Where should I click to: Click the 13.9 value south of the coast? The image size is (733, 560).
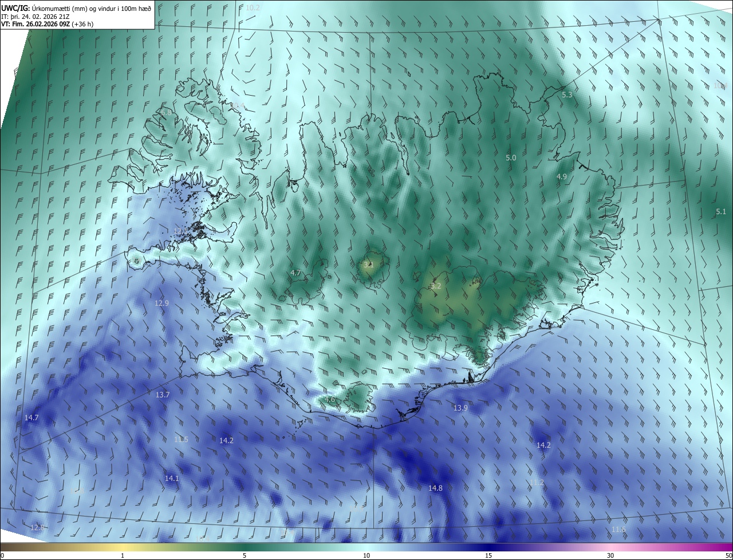pyautogui.click(x=460, y=408)
